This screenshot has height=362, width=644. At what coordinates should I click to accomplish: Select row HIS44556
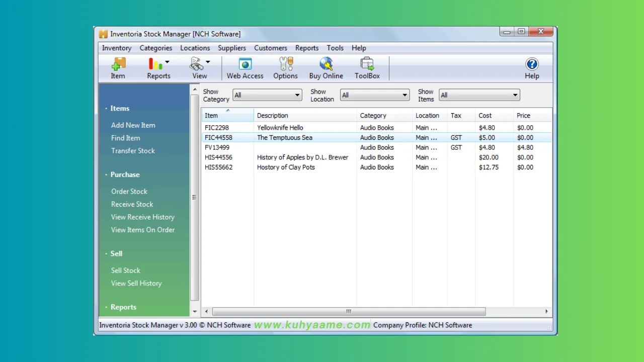point(377,157)
